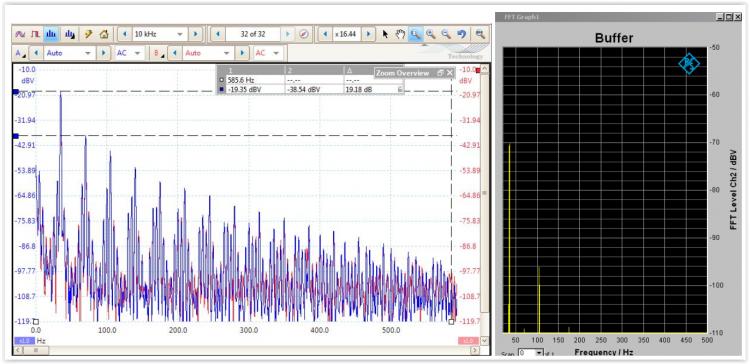750x364 pixels.
Task: Go to next buffer after 32 of 32
Action: (288, 34)
